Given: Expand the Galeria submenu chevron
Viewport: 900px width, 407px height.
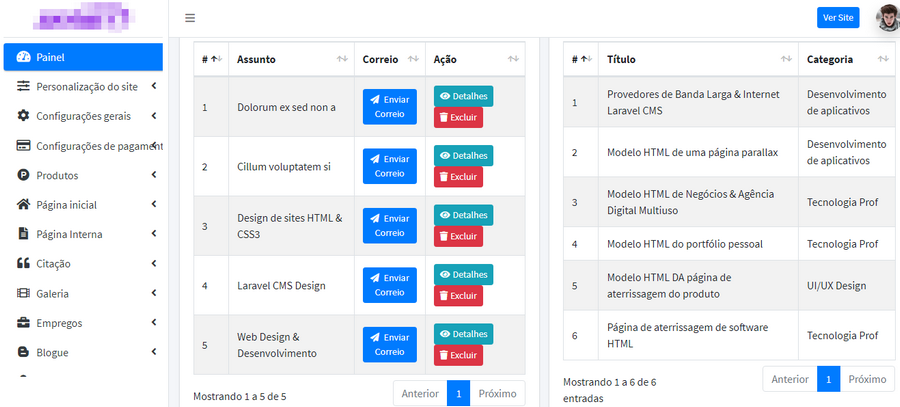Looking at the screenshot, I should pyautogui.click(x=154, y=293).
